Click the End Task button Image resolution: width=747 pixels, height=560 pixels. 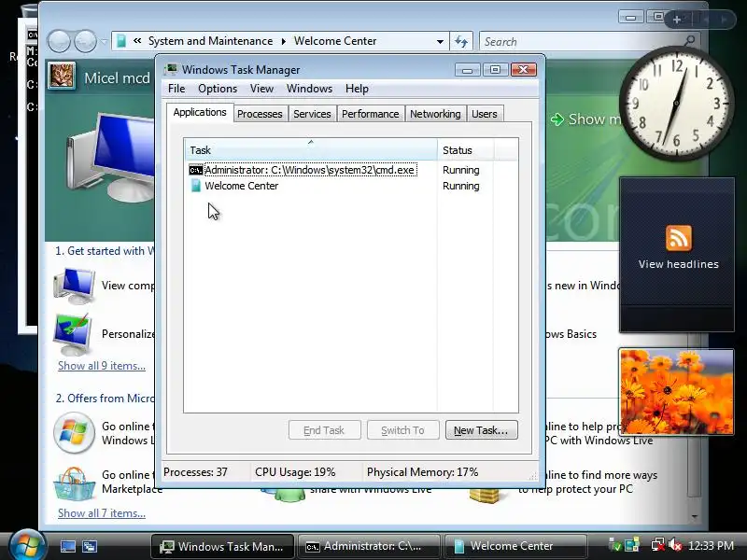[x=324, y=430]
